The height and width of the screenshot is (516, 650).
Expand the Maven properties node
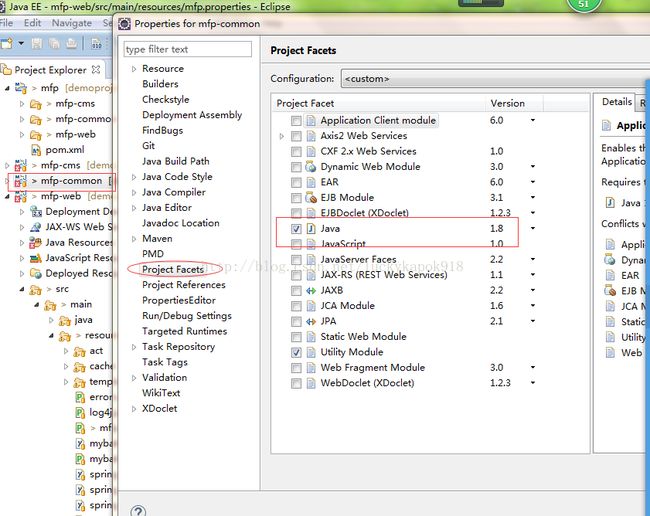(134, 239)
